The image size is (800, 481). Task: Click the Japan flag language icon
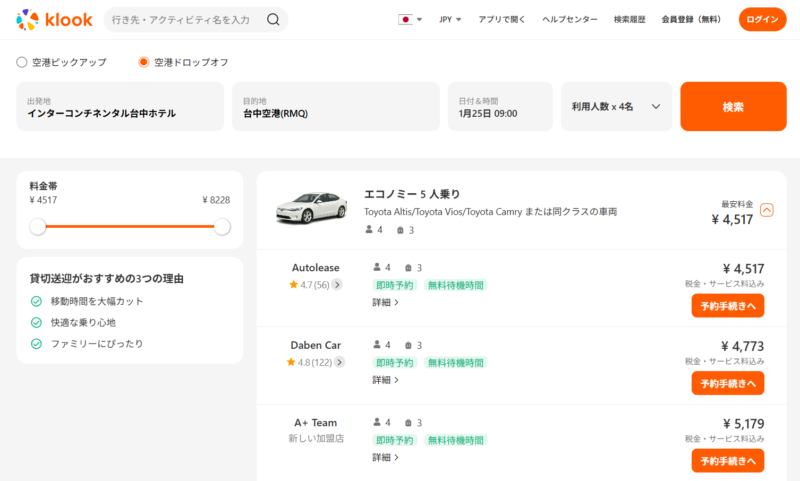coord(405,19)
